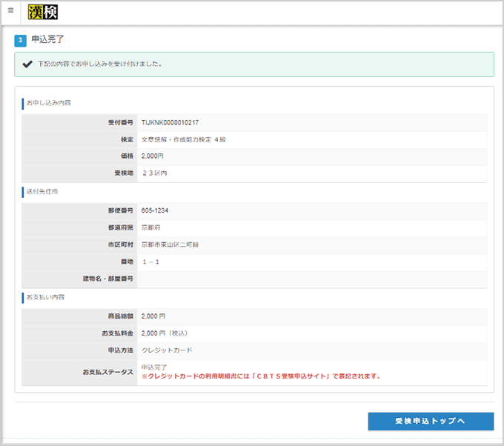Click the お支払い内容 section header
Screen dimensions: 504x446
tap(45, 297)
